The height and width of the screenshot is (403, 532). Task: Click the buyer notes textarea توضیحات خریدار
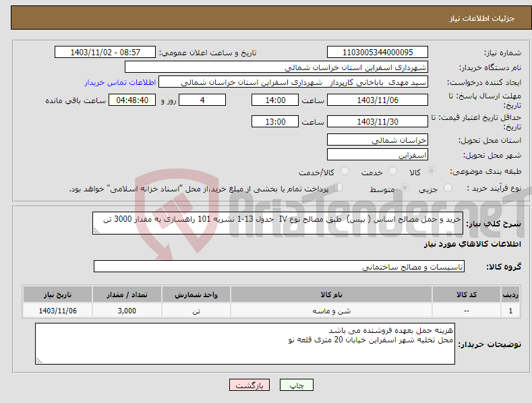[x=245, y=344]
